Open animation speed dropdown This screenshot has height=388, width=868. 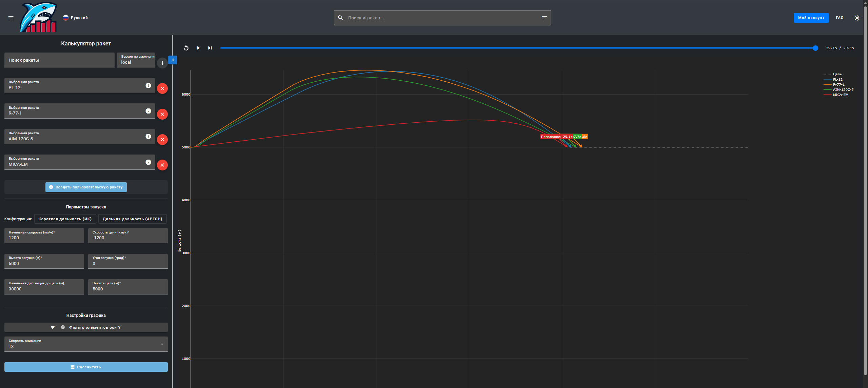pos(86,344)
